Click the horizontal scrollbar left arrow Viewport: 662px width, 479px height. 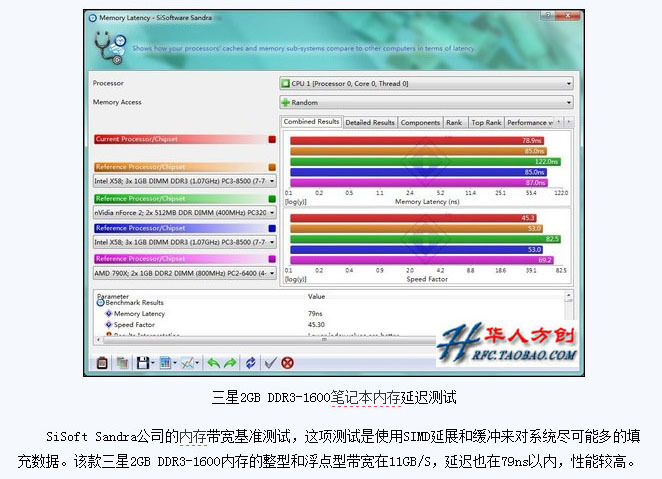click(x=98, y=339)
